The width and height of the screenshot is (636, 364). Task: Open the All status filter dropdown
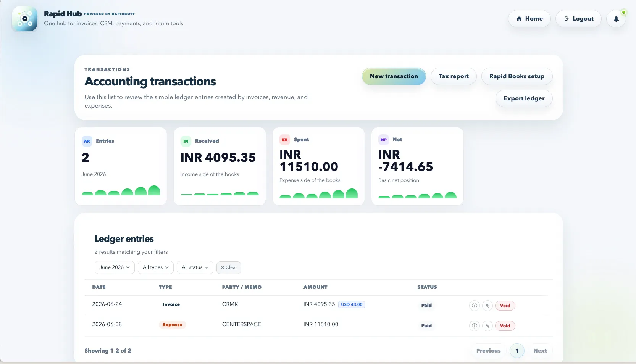point(195,267)
